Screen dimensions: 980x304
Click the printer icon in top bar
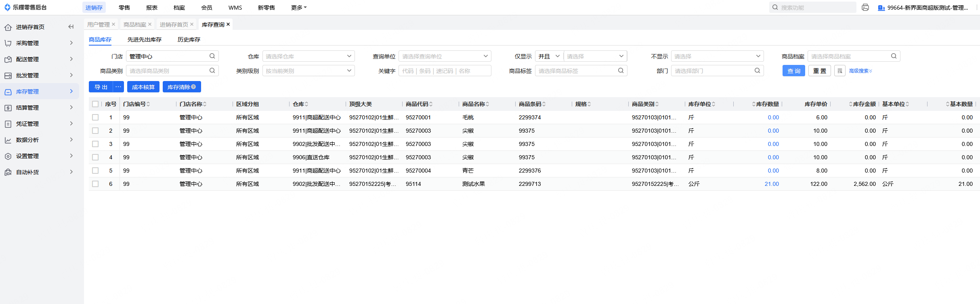pyautogui.click(x=865, y=8)
